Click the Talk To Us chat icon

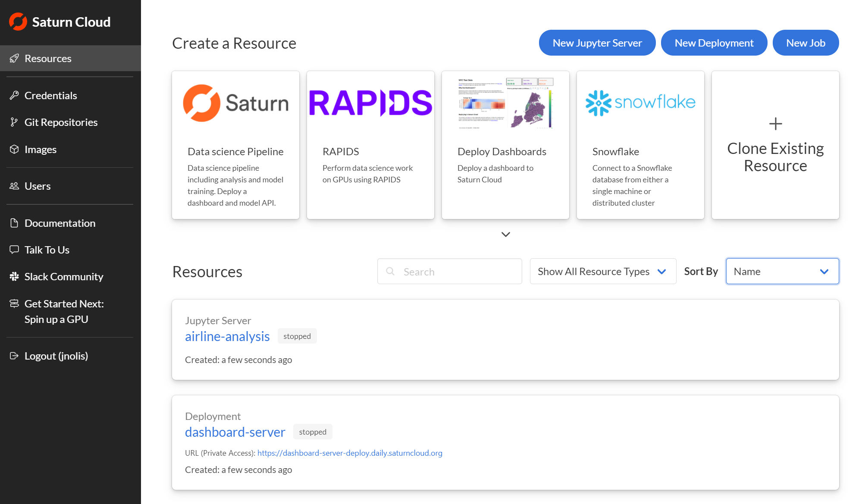(x=14, y=250)
